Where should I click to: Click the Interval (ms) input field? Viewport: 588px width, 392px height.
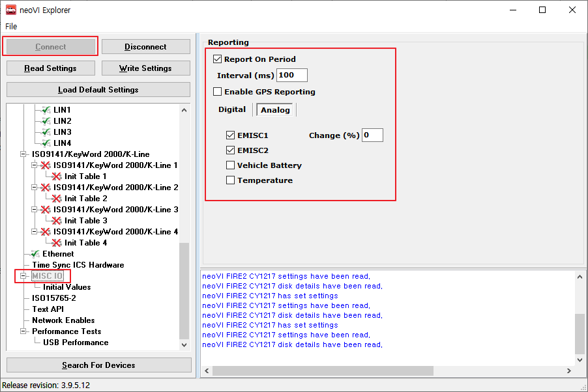(292, 76)
